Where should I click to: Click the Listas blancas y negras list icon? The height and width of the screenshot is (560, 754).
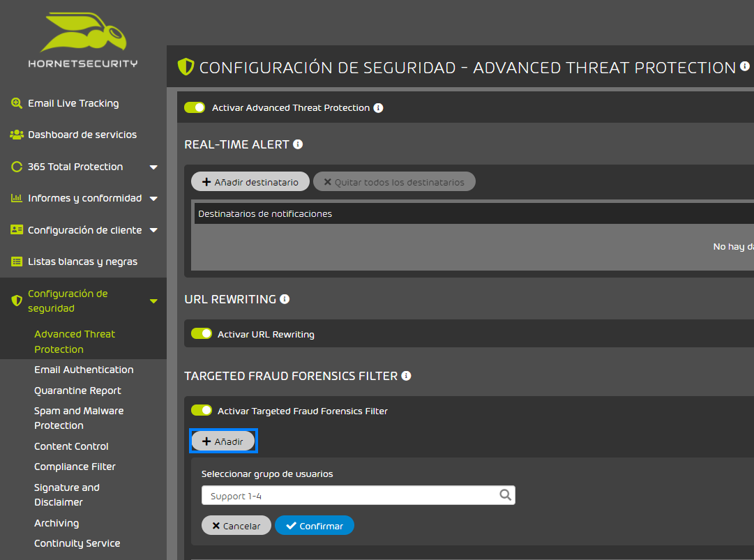[x=16, y=262]
